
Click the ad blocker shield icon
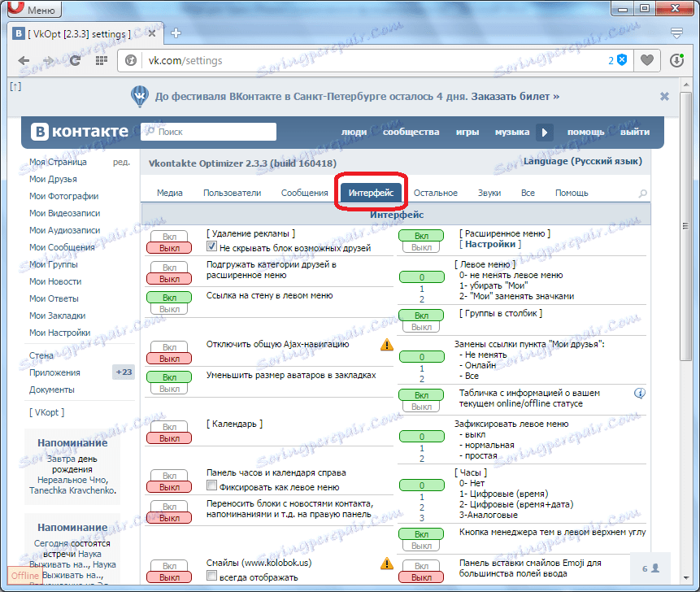[621, 60]
